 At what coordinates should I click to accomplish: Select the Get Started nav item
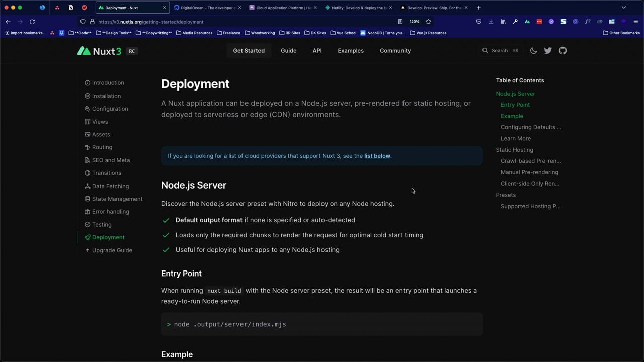pos(249,51)
